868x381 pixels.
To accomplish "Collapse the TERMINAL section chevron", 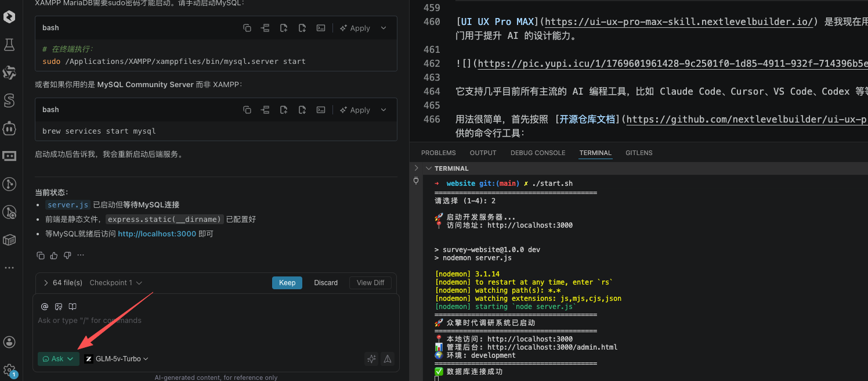I will click(428, 168).
